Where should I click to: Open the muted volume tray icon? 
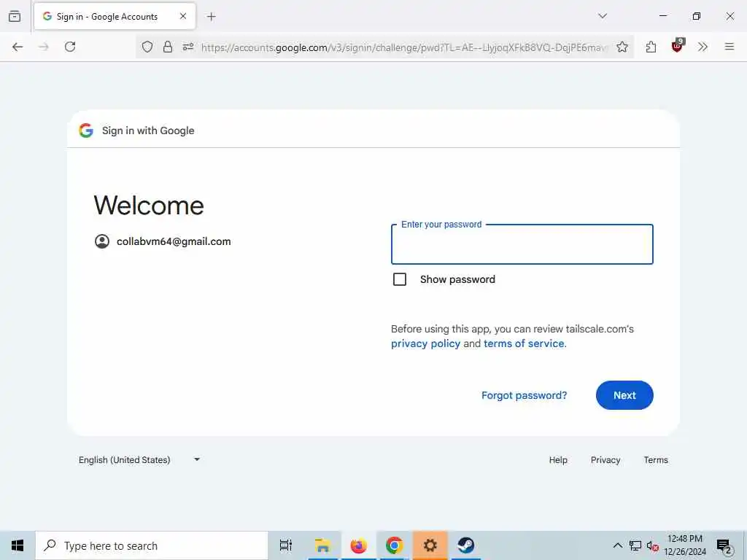click(x=652, y=545)
